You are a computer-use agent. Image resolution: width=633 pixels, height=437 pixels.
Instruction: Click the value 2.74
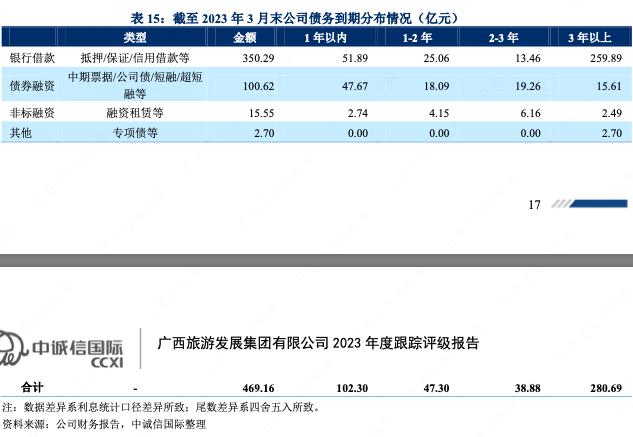[x=358, y=113]
